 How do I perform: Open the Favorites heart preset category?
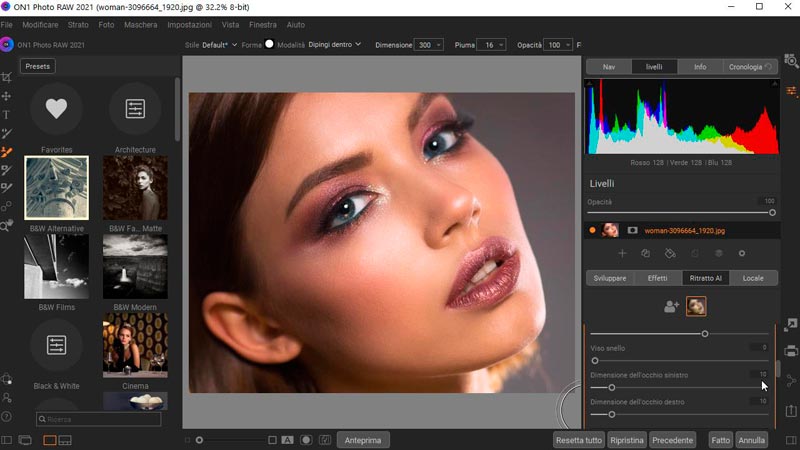click(56, 109)
